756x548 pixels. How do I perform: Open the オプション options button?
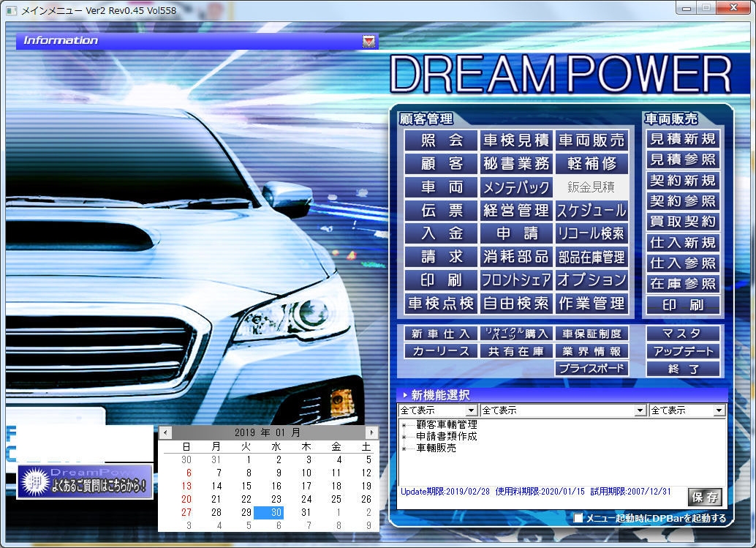click(x=591, y=279)
